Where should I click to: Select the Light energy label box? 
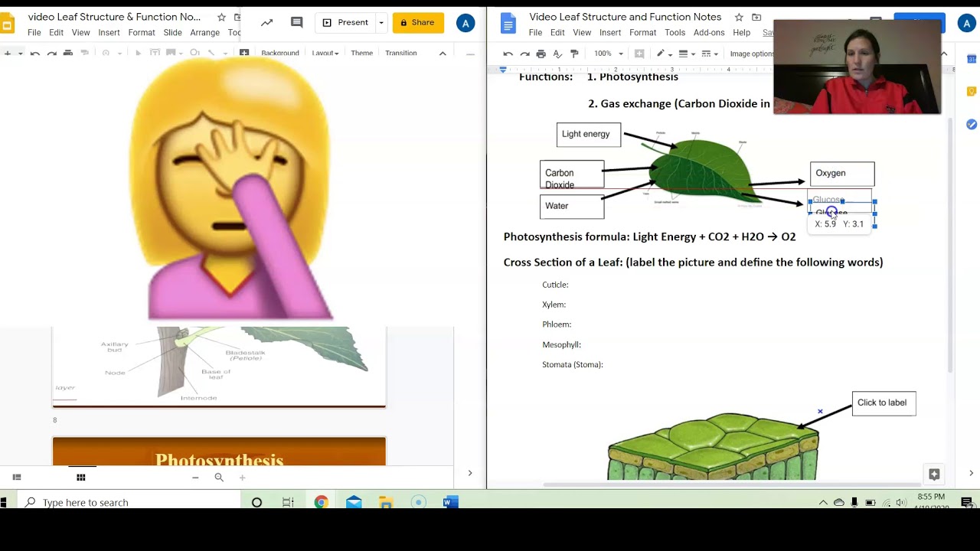pos(589,135)
